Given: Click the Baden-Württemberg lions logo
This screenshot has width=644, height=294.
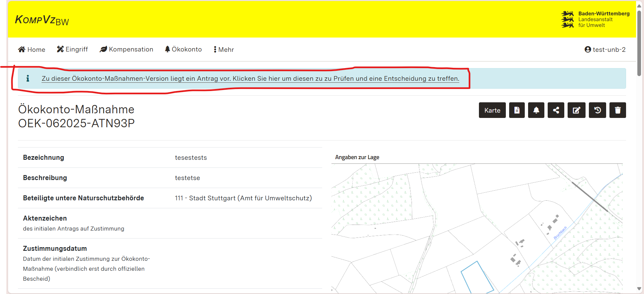Looking at the screenshot, I should point(567,19).
